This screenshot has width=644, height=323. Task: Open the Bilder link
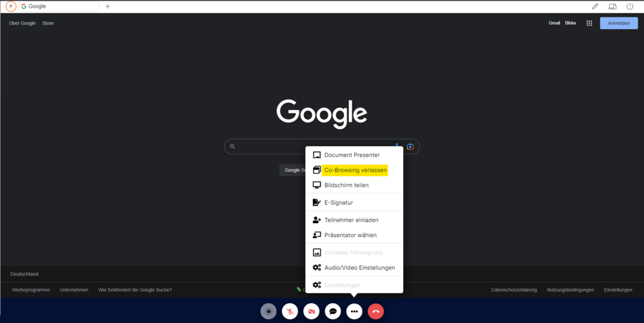571,23
